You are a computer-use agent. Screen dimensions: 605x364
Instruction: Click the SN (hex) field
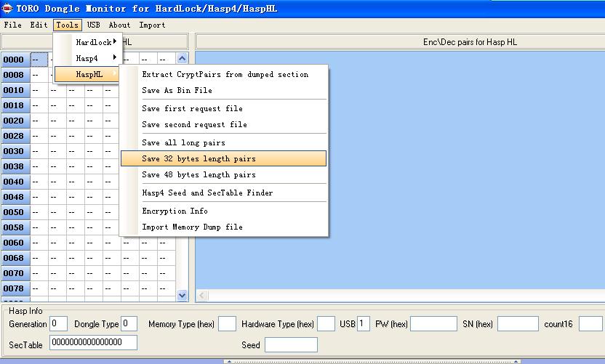coord(518,323)
